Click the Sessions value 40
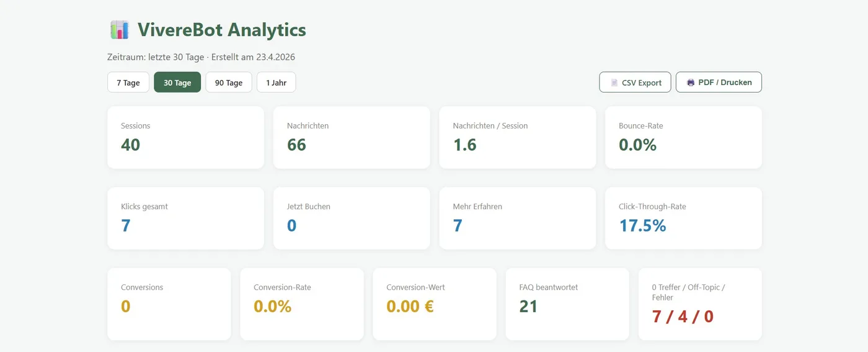Viewport: 868px width, 352px height. coord(131,145)
